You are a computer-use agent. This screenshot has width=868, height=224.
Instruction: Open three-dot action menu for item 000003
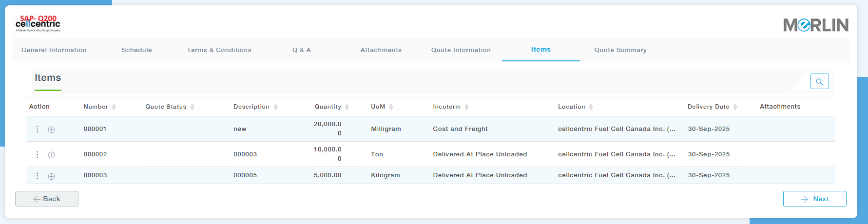[x=38, y=176]
